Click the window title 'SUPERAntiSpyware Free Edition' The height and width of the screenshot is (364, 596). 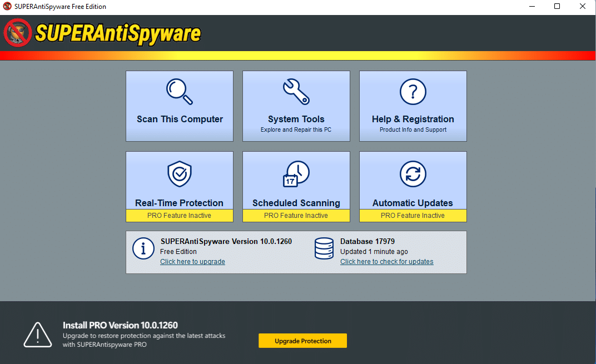click(60, 7)
